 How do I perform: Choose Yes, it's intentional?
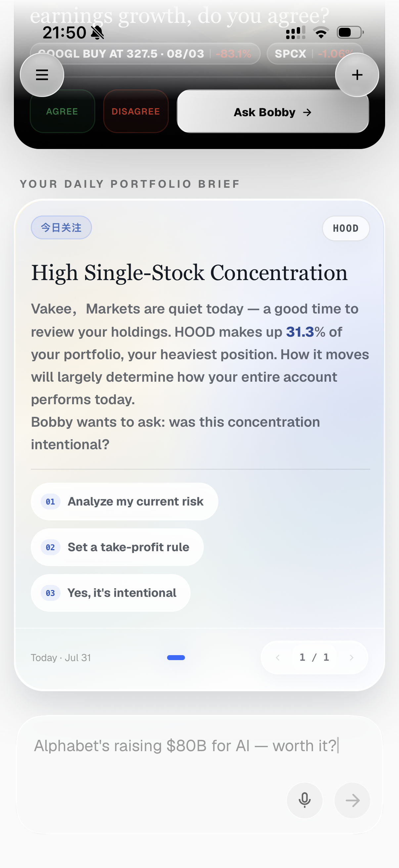111,593
